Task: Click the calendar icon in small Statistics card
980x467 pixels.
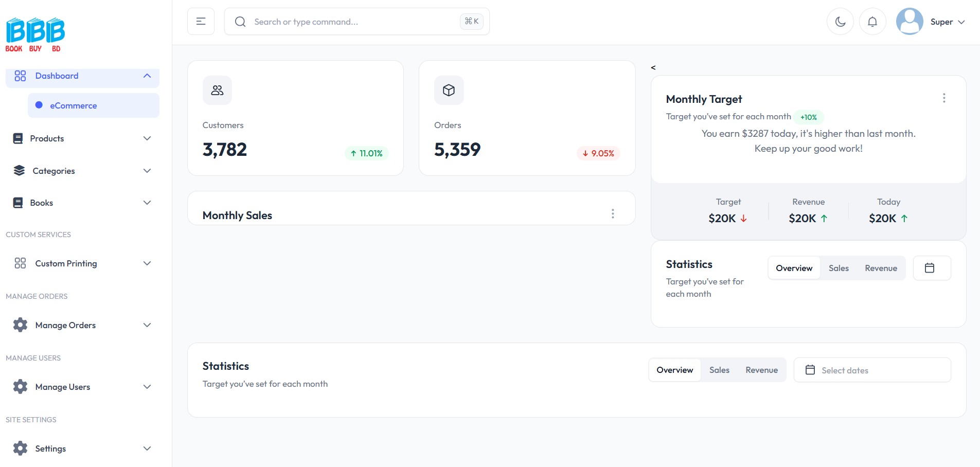Action: tap(930, 268)
